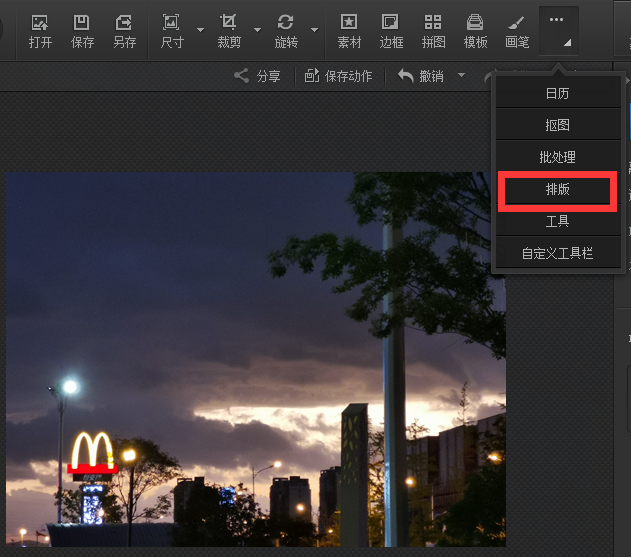Click the 保存 (Save) icon
Screen dimensions: 631x557
click(82, 30)
